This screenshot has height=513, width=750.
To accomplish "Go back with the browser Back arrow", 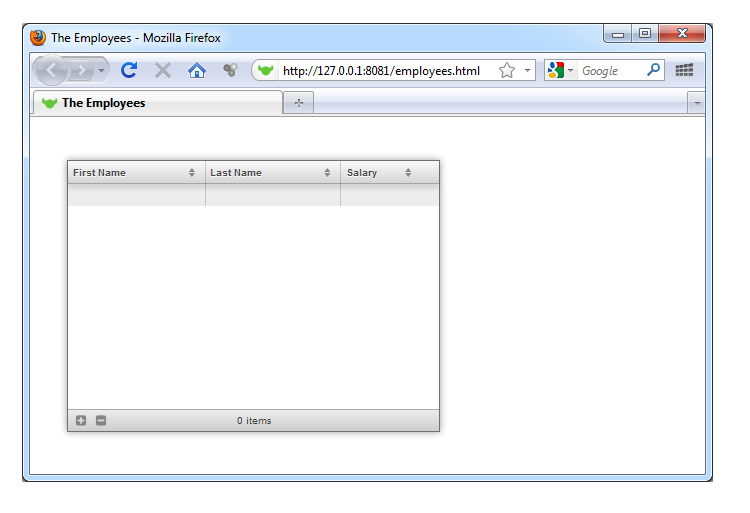I will click(51, 70).
